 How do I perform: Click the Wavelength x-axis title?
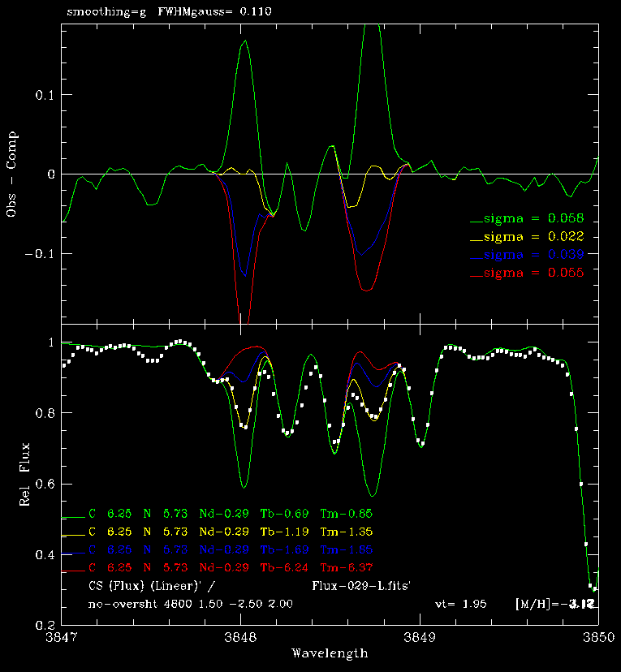pyautogui.click(x=330, y=653)
